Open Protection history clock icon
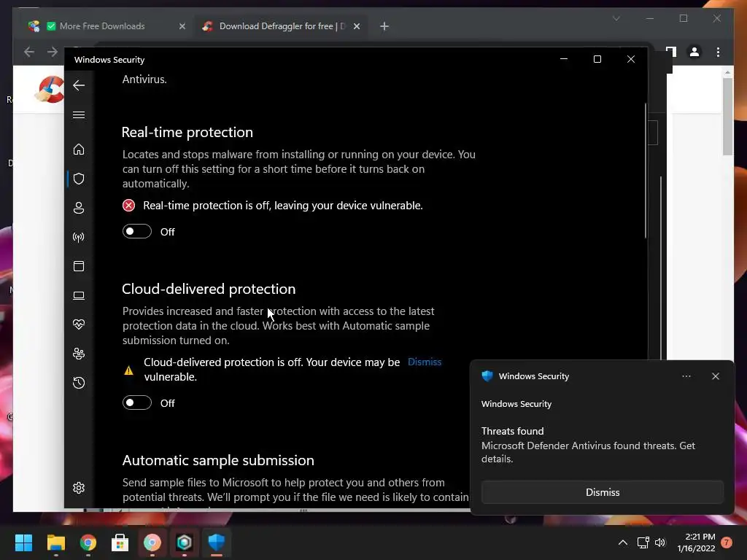Image resolution: width=747 pixels, height=560 pixels. pos(79,383)
